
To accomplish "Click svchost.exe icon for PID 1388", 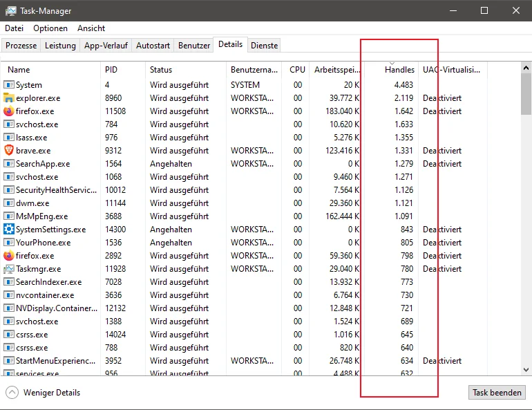I will click(9, 321).
